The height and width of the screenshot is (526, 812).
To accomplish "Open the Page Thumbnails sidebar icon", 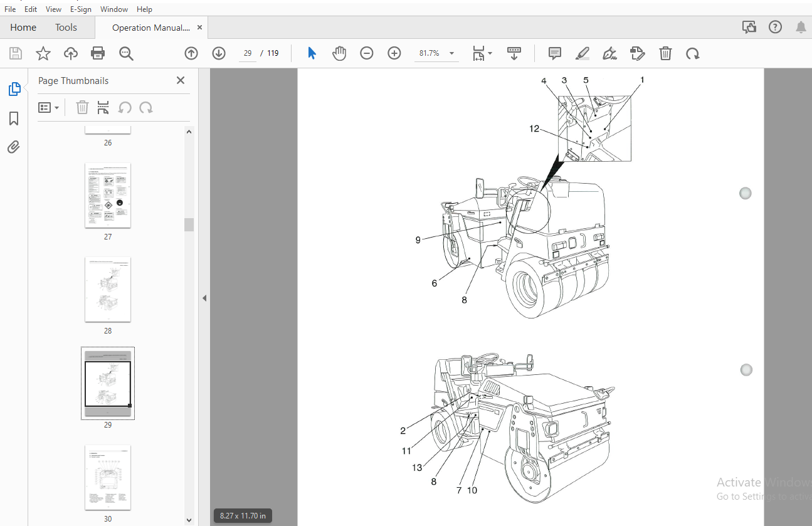I will click(14, 89).
